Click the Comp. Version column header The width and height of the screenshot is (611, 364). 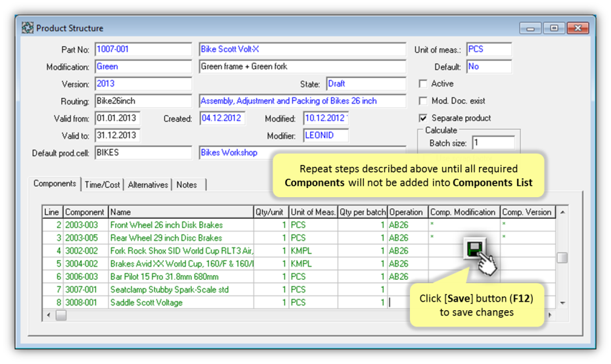[x=528, y=212]
